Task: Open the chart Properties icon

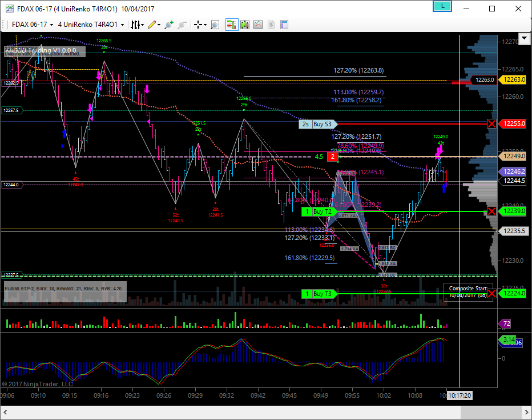Action: click(x=284, y=25)
